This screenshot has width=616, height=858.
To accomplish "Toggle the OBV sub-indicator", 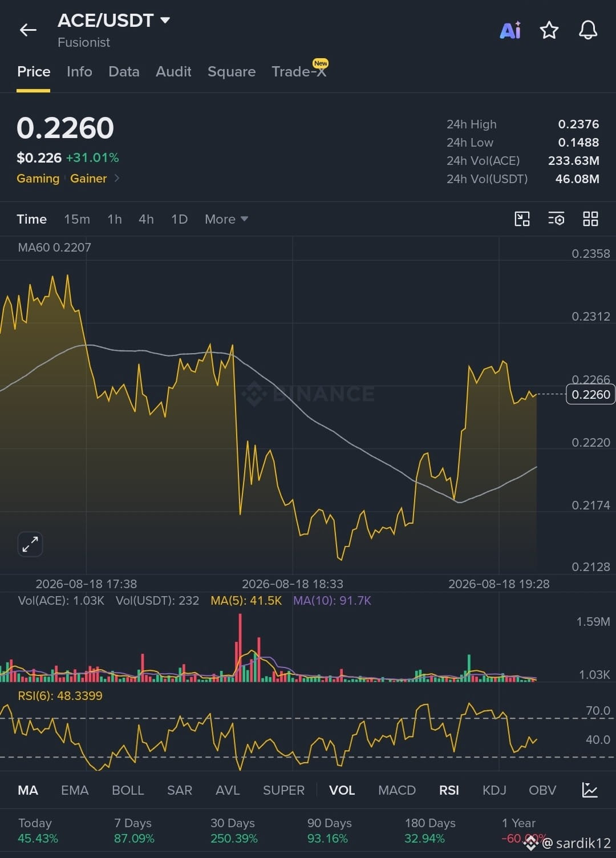I will (x=542, y=790).
